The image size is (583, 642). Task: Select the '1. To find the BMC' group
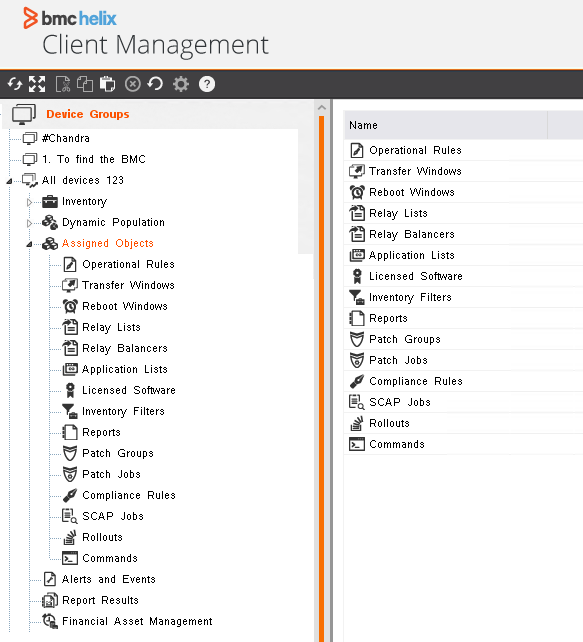(94, 159)
